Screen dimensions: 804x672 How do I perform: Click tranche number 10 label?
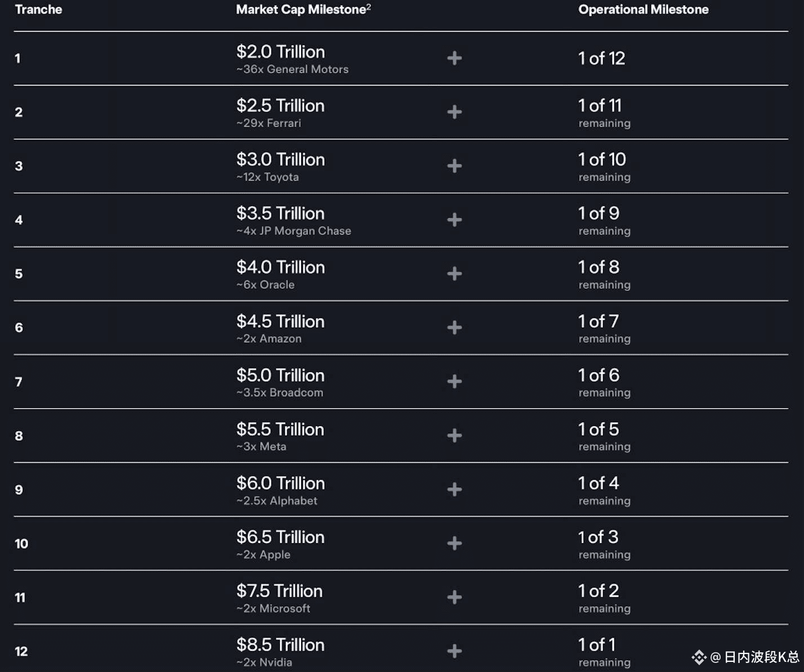(21, 544)
